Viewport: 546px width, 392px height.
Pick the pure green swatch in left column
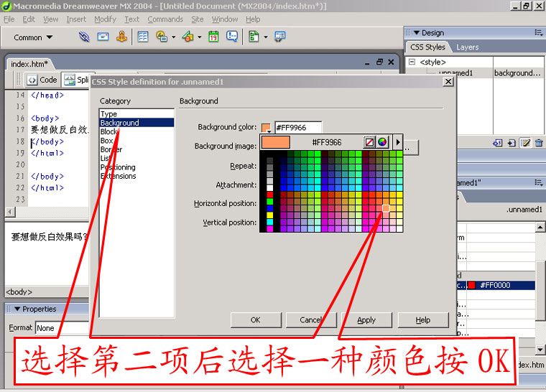[270, 201]
